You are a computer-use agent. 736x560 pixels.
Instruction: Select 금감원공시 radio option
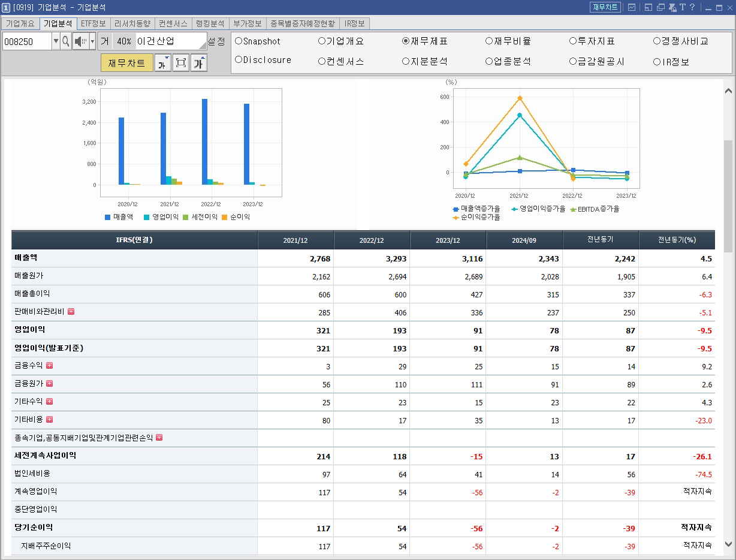click(x=597, y=62)
